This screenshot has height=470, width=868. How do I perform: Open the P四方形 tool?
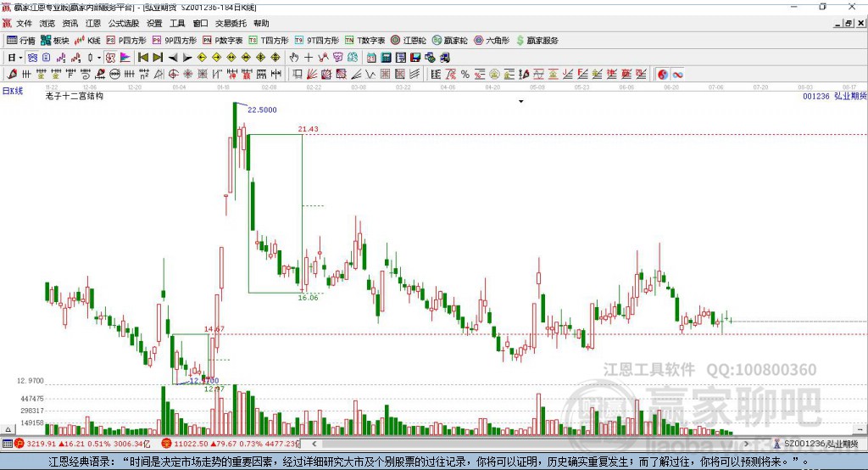[126, 41]
